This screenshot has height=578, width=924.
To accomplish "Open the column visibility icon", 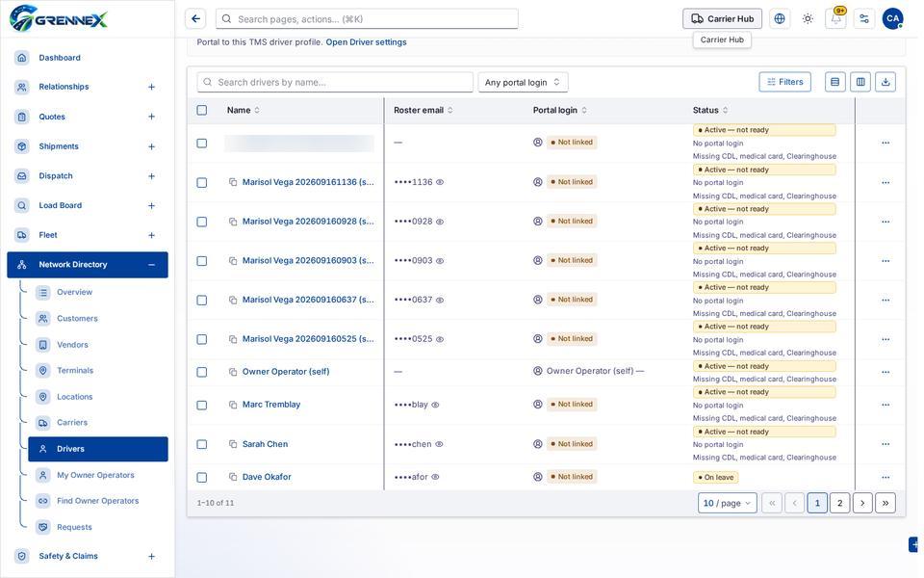I will coord(860,82).
